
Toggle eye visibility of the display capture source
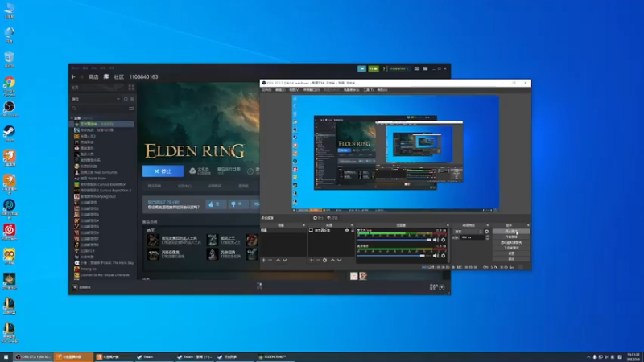347,231
